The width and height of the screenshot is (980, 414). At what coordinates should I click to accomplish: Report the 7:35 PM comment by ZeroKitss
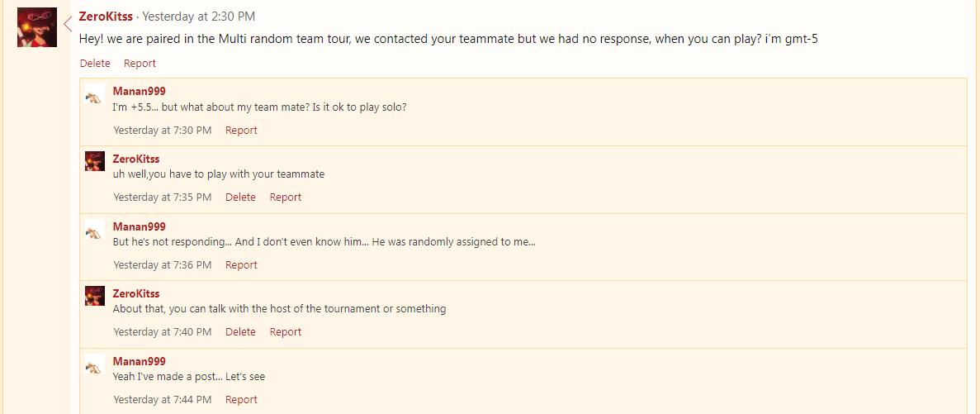286,197
